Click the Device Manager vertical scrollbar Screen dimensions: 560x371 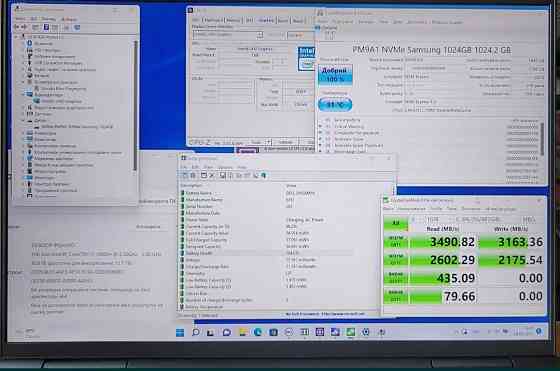135,105
